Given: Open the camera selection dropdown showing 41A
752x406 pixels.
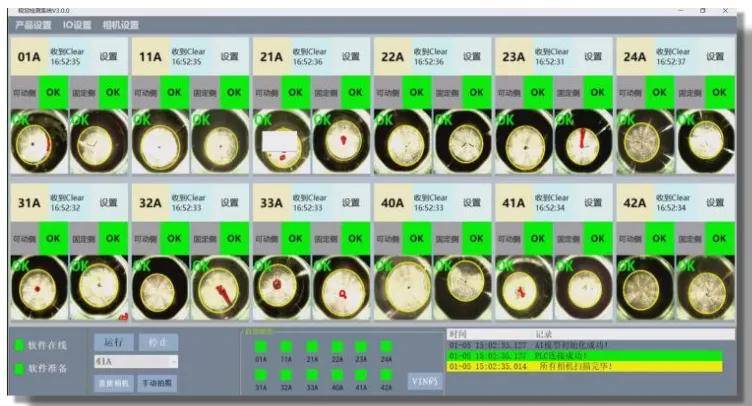Looking at the screenshot, I should click(136, 361).
